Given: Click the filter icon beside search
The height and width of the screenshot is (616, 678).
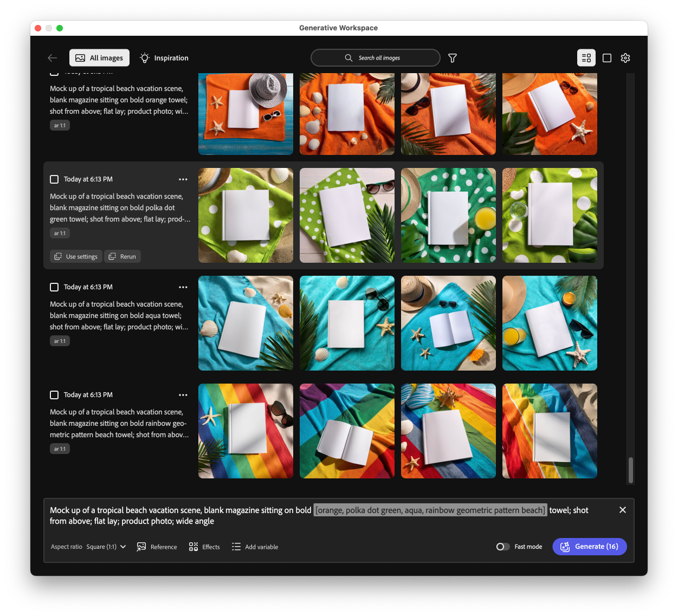Looking at the screenshot, I should click(x=452, y=57).
